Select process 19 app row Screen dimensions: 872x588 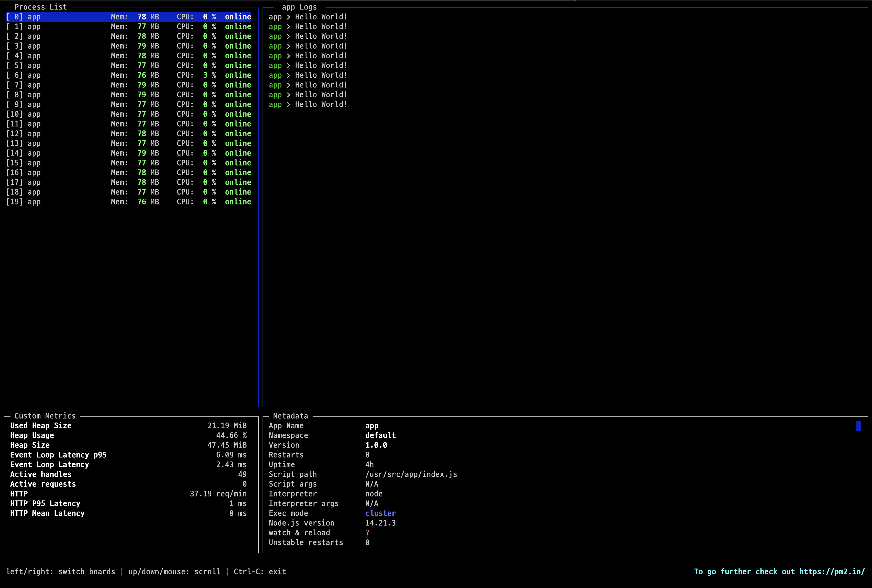point(128,202)
